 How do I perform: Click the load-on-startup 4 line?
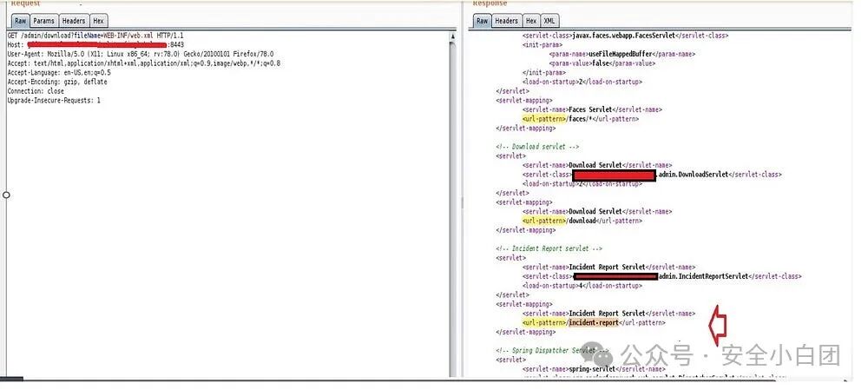(582, 286)
